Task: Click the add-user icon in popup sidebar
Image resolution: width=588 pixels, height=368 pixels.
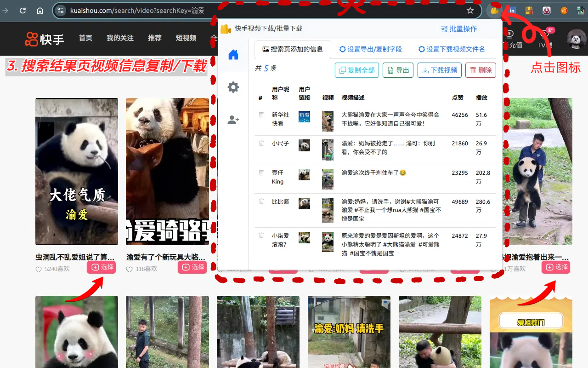Action: 233,120
